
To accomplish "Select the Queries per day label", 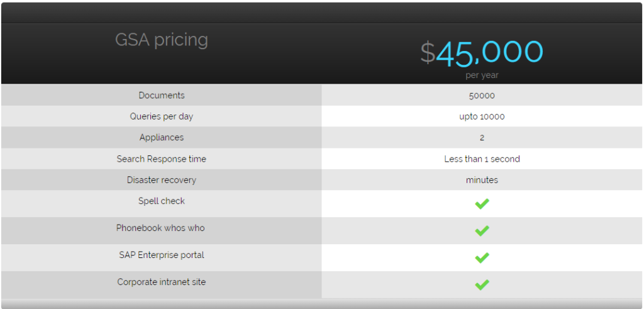I will tap(162, 116).
